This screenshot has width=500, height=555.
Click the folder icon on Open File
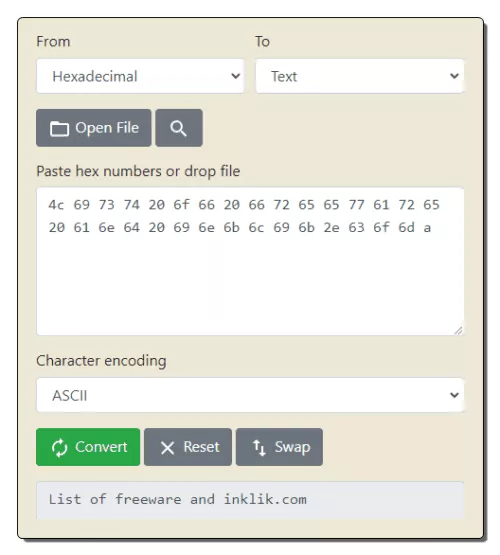pos(59,128)
